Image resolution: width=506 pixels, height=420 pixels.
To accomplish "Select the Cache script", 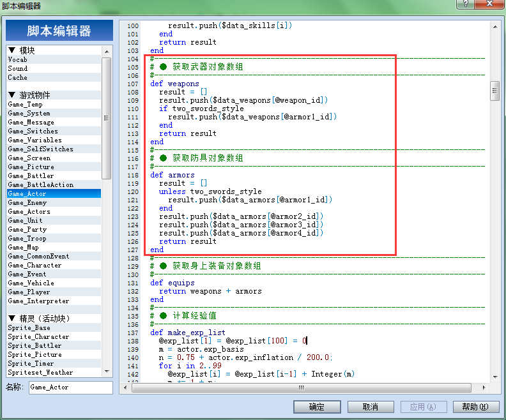I will coord(54,78).
